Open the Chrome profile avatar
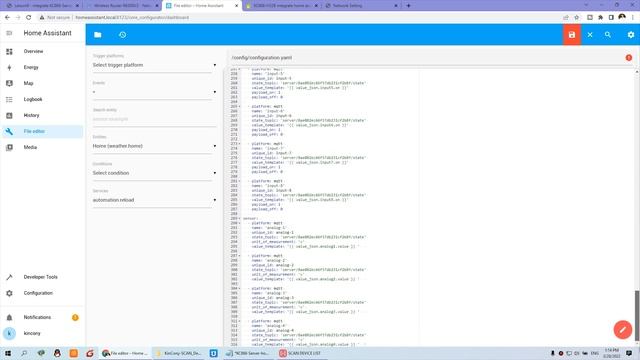 pos(622,17)
